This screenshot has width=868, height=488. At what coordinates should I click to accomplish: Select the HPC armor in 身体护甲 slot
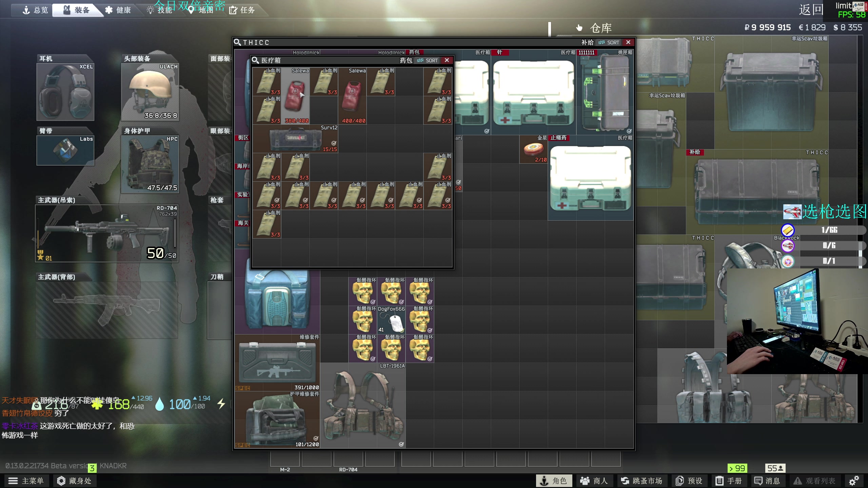coord(150,164)
